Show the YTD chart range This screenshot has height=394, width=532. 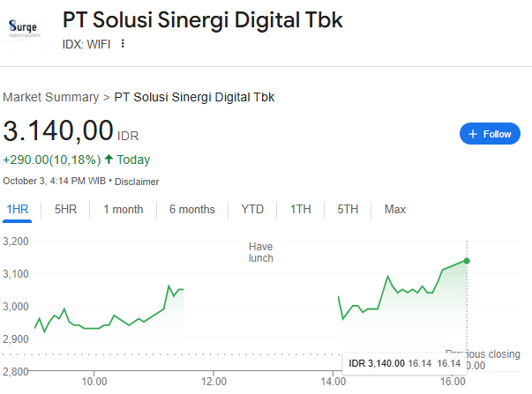252,210
